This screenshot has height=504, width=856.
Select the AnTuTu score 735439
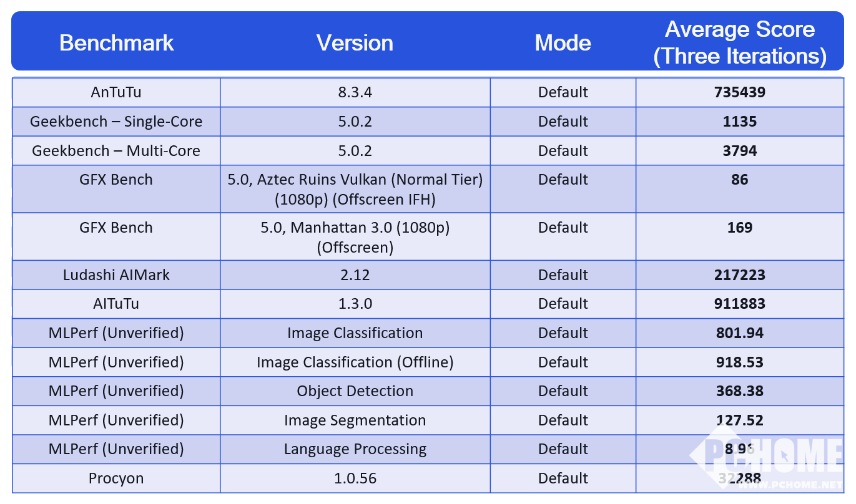tap(740, 92)
